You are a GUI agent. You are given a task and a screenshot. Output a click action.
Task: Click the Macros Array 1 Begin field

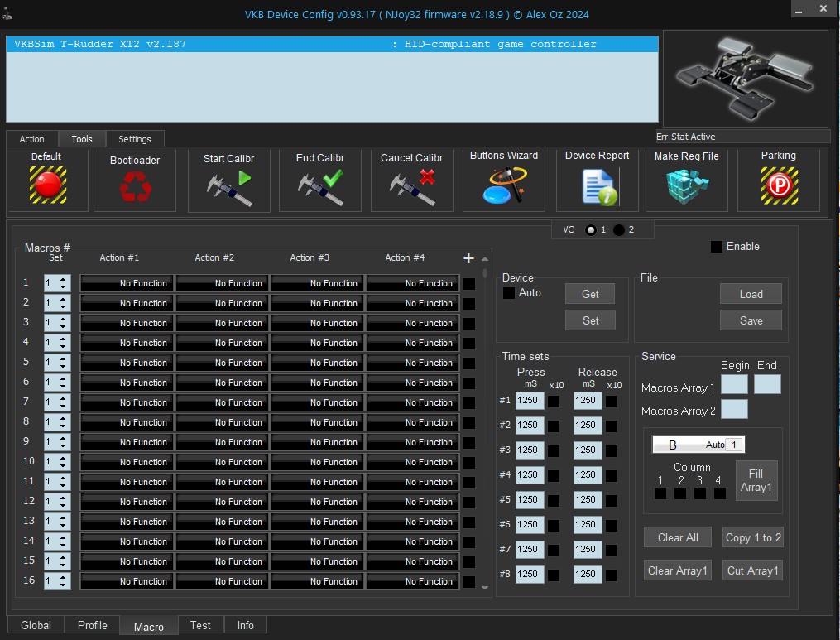pos(734,384)
